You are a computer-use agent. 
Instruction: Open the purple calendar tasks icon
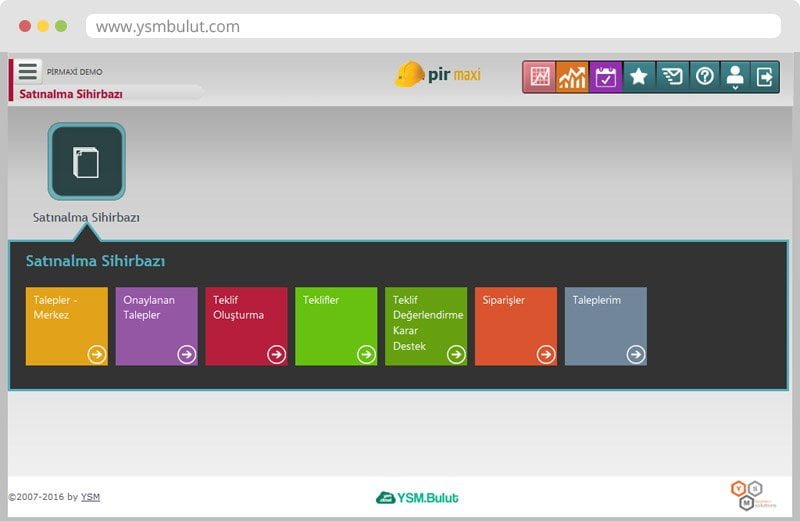click(606, 77)
